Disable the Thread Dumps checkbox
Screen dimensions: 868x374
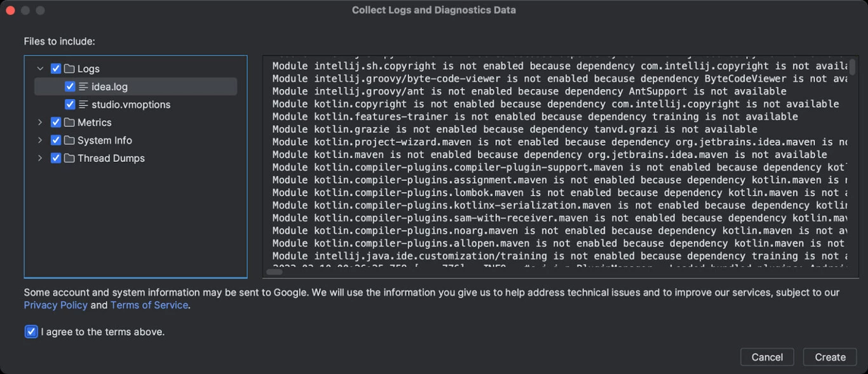pos(56,158)
